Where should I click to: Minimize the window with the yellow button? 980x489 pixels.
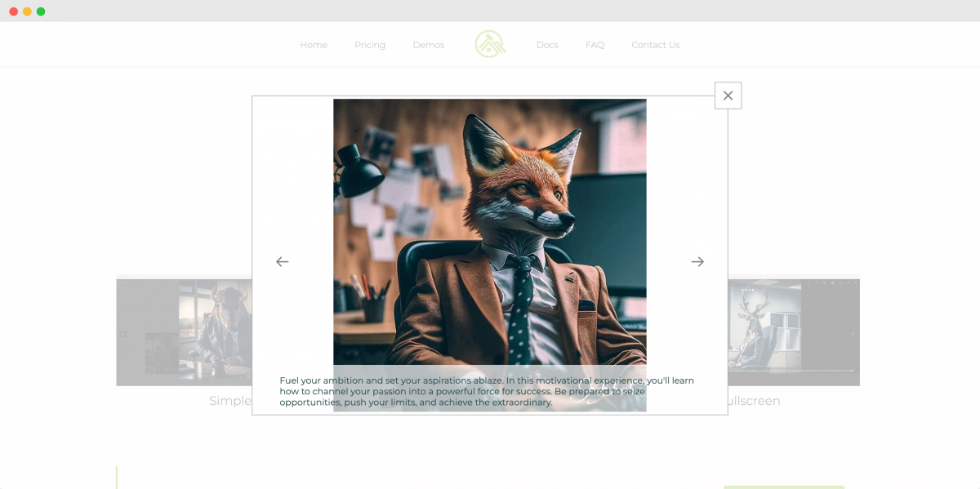pos(27,11)
